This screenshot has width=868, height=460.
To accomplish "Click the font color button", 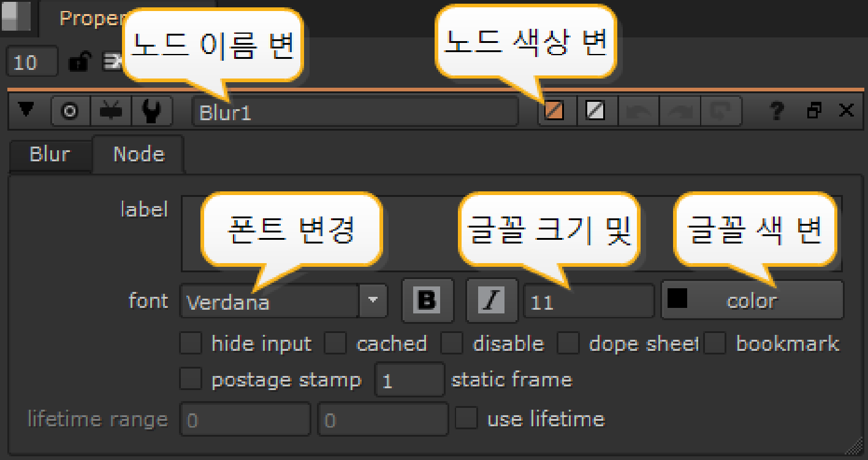I will point(752,301).
